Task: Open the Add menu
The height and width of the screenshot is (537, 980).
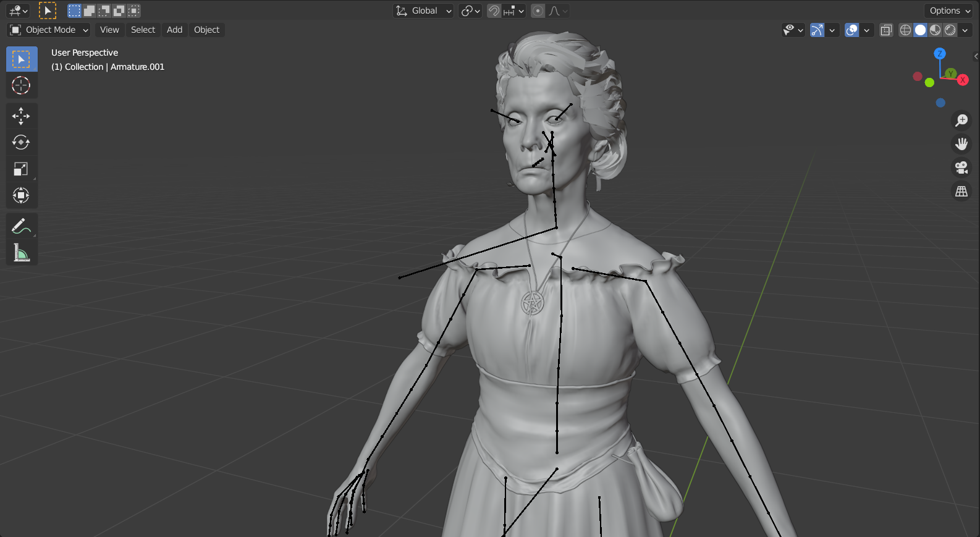Action: pyautogui.click(x=175, y=30)
